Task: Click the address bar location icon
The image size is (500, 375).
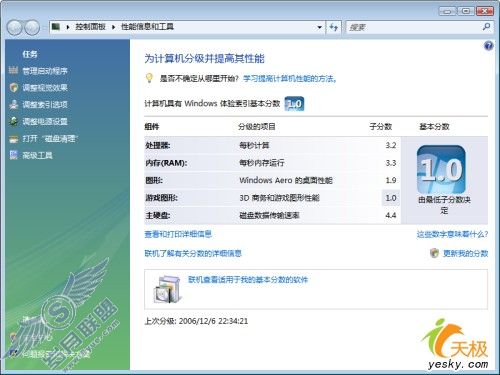Action: [56, 27]
